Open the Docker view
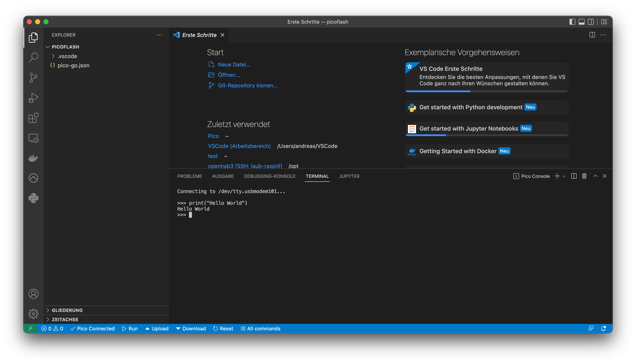This screenshot has height=364, width=636. 33,158
